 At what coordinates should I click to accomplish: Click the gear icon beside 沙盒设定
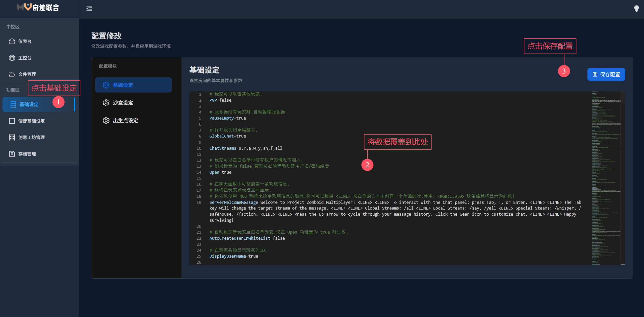(106, 103)
